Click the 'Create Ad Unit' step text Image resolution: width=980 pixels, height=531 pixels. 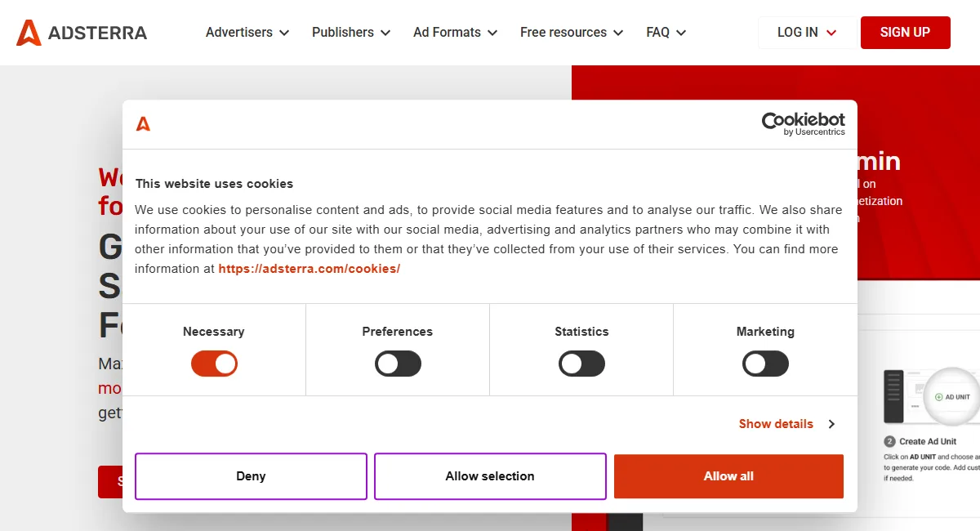point(928,441)
